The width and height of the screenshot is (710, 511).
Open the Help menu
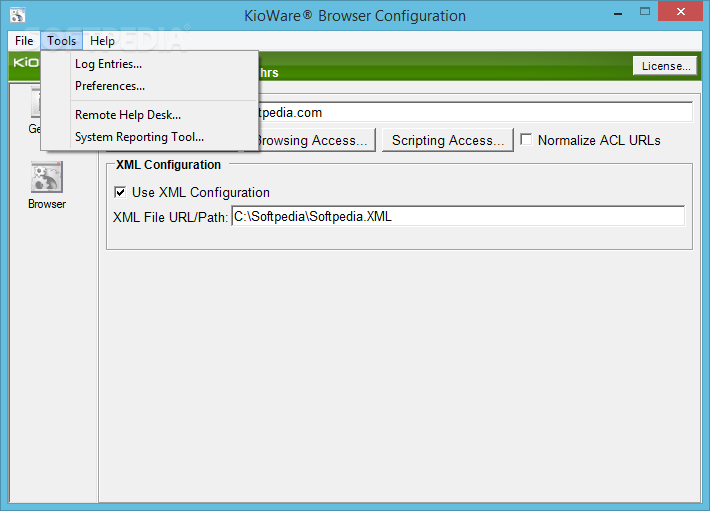click(x=102, y=41)
